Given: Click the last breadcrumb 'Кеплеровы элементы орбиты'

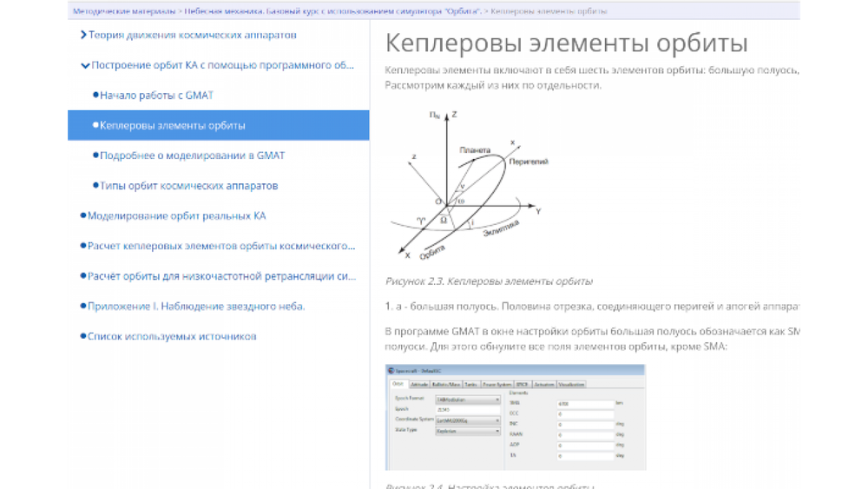Looking at the screenshot, I should click(x=548, y=11).
